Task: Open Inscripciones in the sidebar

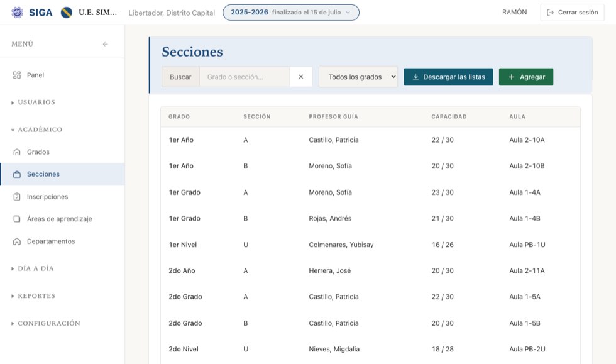Action: tap(62, 197)
